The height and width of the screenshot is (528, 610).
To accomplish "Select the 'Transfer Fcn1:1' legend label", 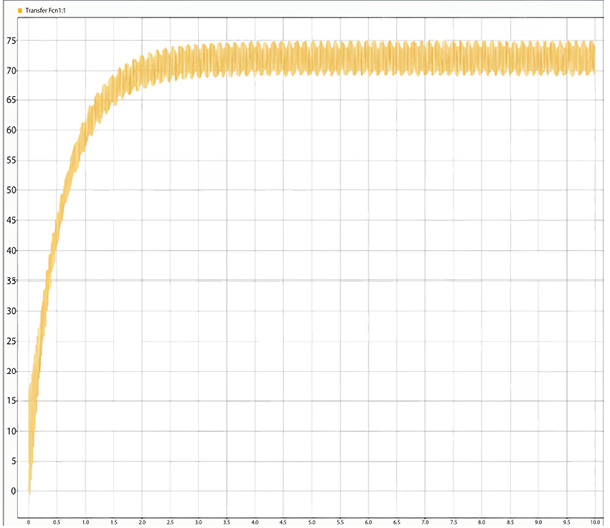I will (x=46, y=9).
